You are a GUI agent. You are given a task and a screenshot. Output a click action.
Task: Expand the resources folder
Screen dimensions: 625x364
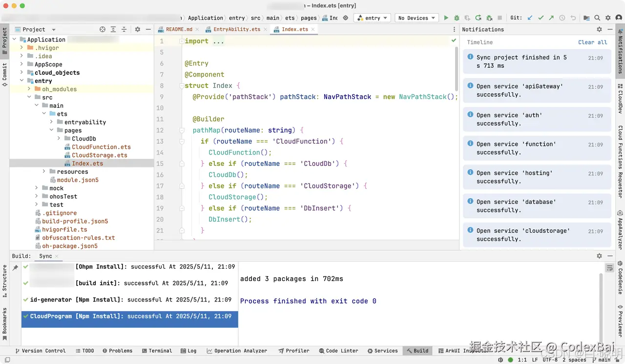[44, 172]
